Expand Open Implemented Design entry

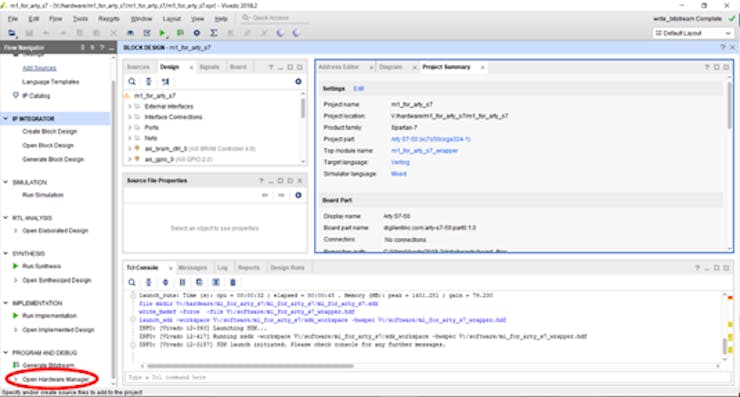click(x=16, y=329)
